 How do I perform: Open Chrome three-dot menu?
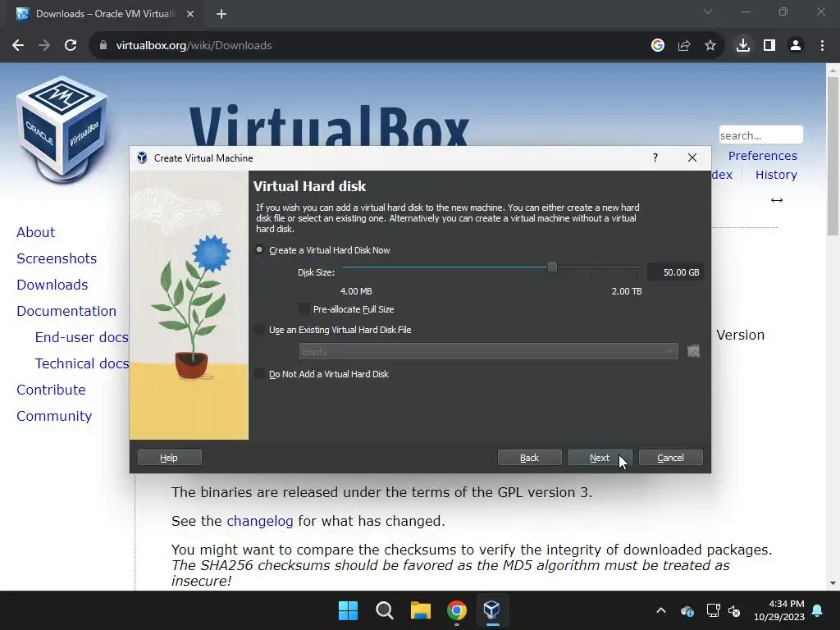click(822, 46)
